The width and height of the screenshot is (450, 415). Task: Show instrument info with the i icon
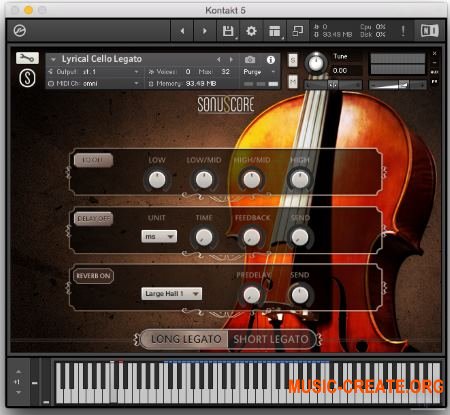tap(271, 60)
